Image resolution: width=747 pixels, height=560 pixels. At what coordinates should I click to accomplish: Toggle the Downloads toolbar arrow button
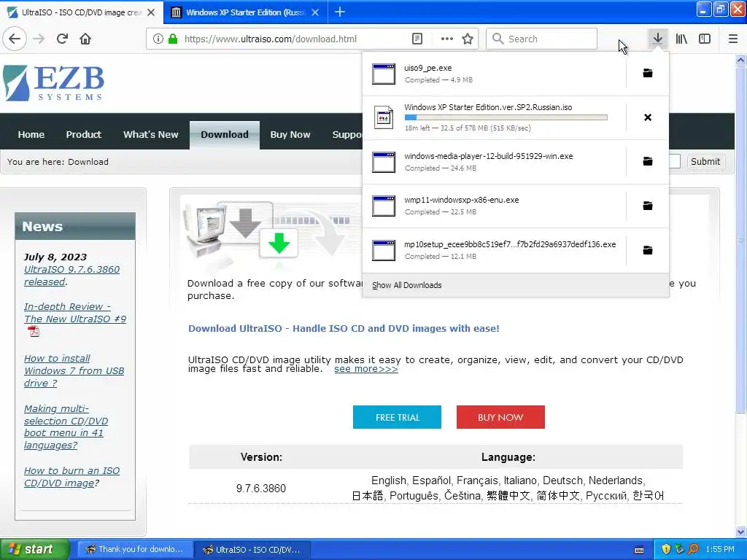(657, 39)
